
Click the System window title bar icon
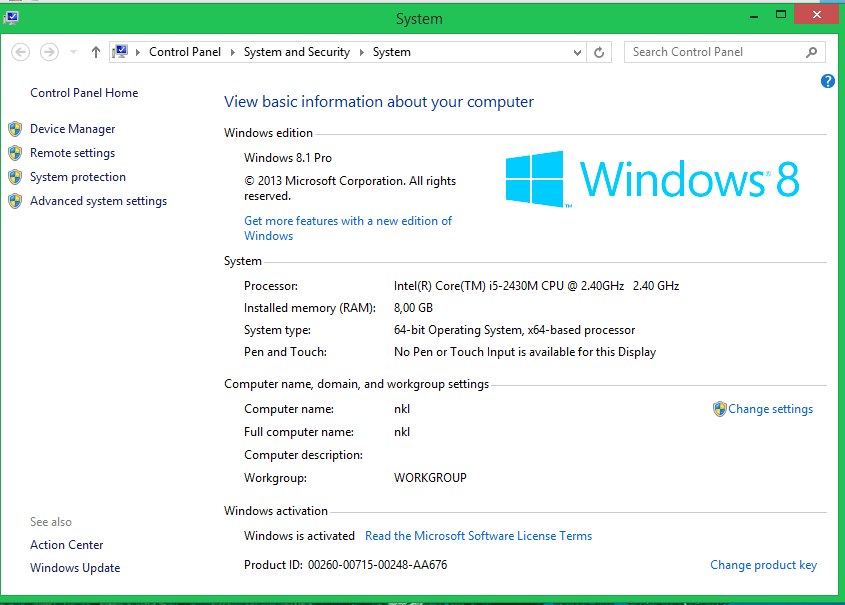pos(10,16)
